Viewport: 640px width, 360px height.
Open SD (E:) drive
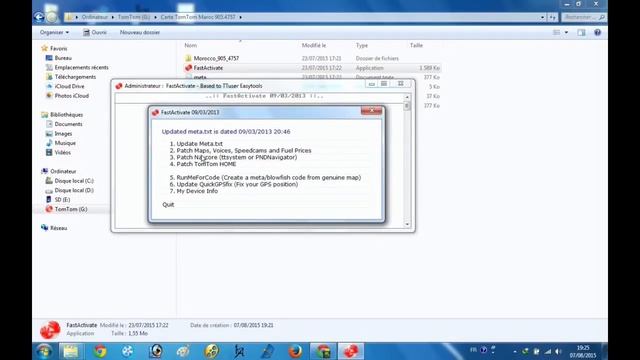pyautogui.click(x=62, y=200)
